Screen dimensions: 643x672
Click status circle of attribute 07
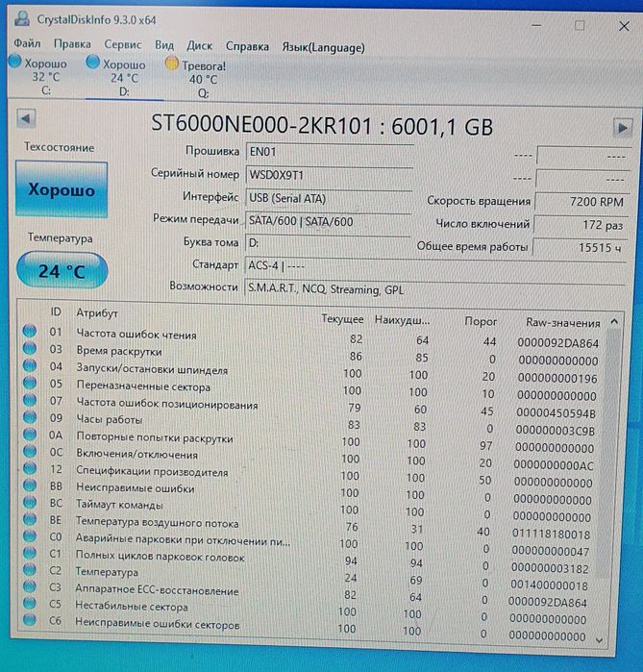(x=30, y=400)
